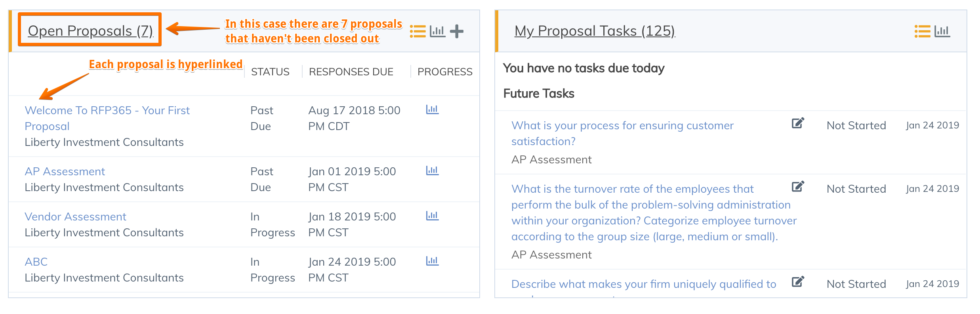
Task: Open the Vendor Assessment proposal
Action: pyautogui.click(x=75, y=216)
